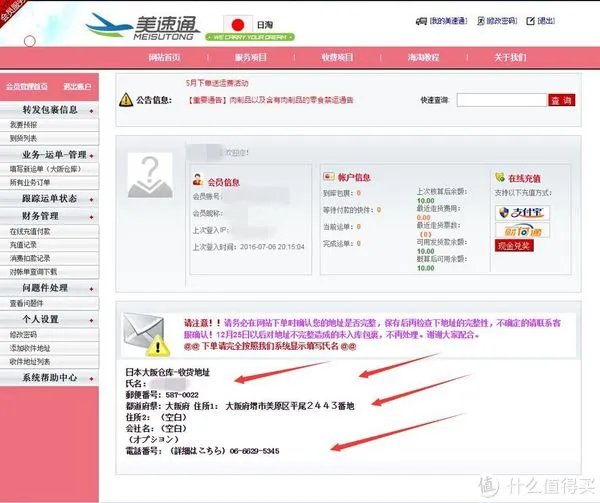
Task: Expand the 问题件处理 section
Action: (49, 288)
